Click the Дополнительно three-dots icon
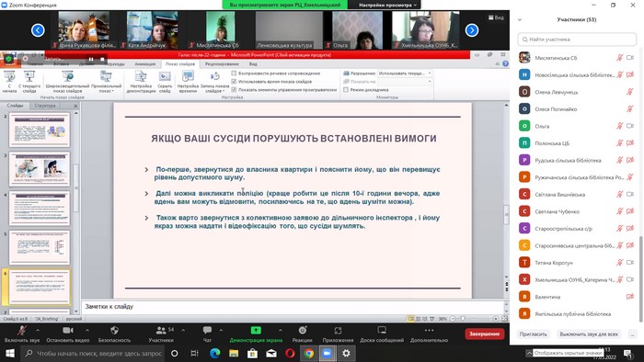 (429, 331)
